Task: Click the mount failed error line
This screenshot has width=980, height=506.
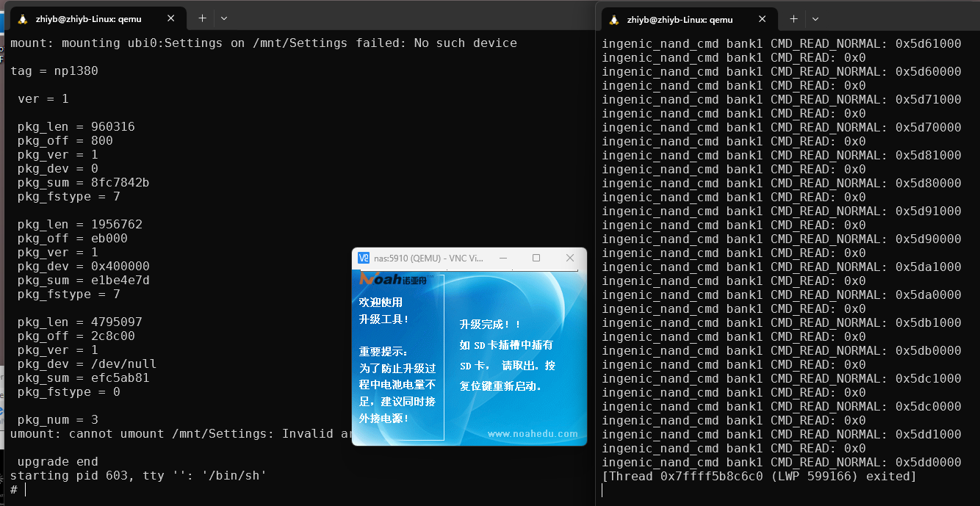Action: point(264,43)
